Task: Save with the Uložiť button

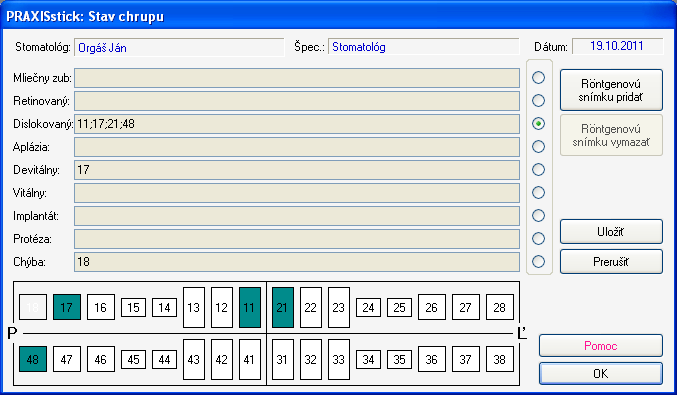Action: pos(611,232)
